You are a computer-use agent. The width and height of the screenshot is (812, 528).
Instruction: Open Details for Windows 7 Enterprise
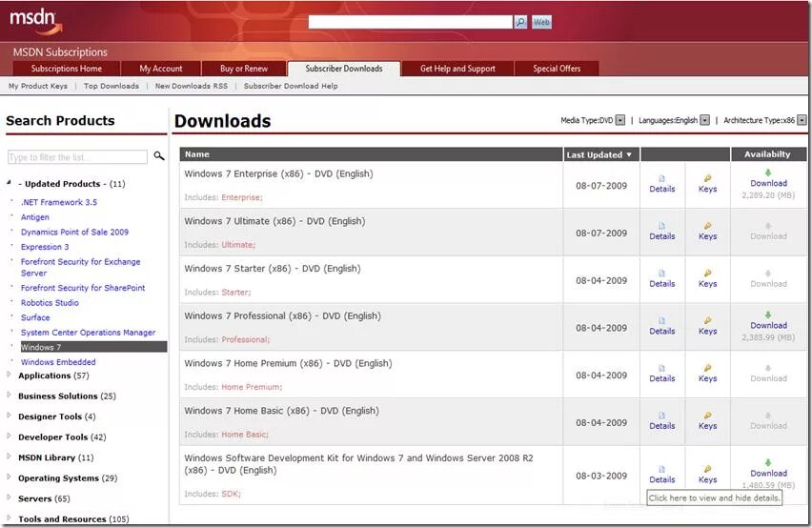tap(661, 184)
